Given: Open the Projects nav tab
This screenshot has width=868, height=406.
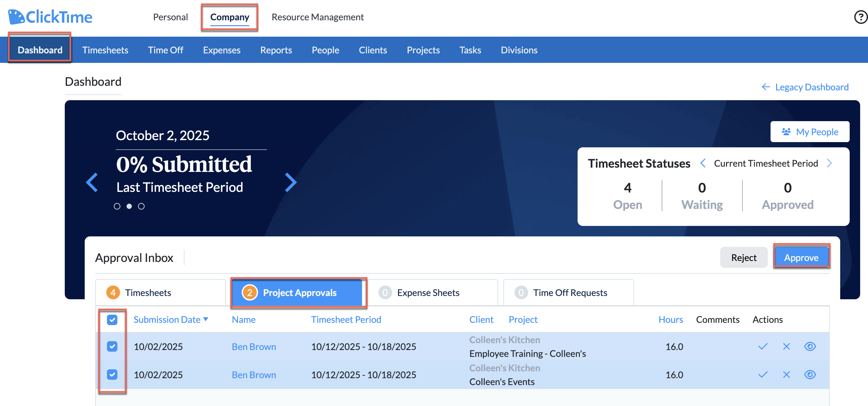Looking at the screenshot, I should pos(423,50).
